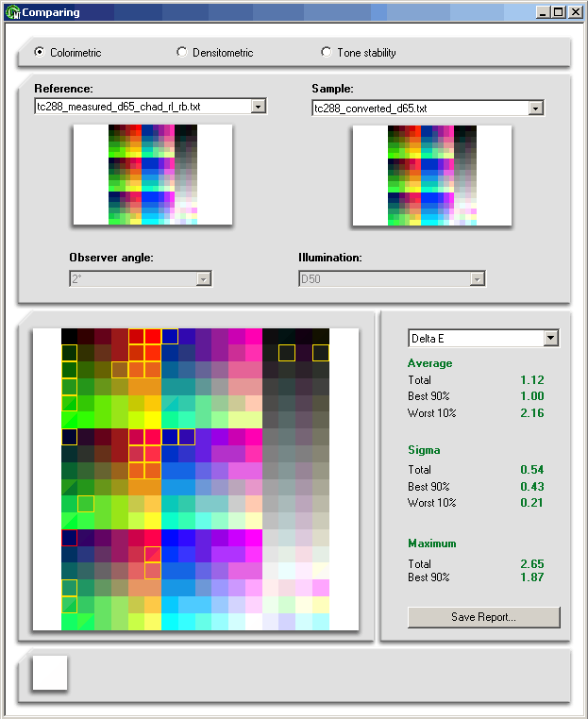Click the Average Best 90% value 1.00
588x719 pixels.
coord(532,396)
